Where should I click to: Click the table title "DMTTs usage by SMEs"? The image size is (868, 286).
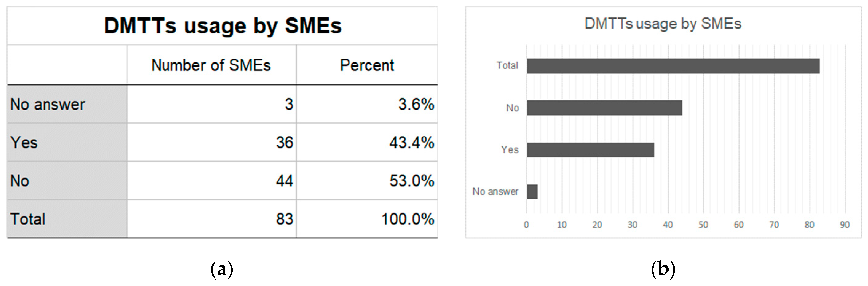click(223, 26)
